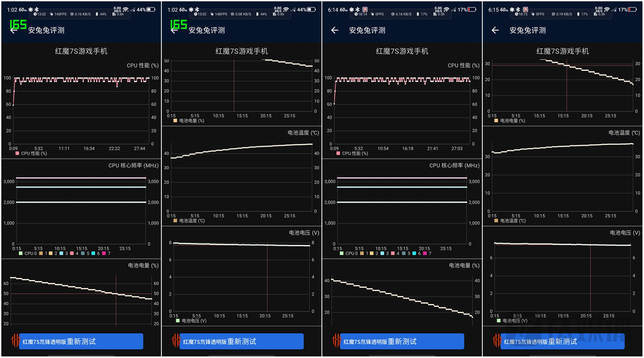Select the CPU 性能 (%) legend swatch in first screenshot
Screen dimensions: 644x358
(17, 153)
